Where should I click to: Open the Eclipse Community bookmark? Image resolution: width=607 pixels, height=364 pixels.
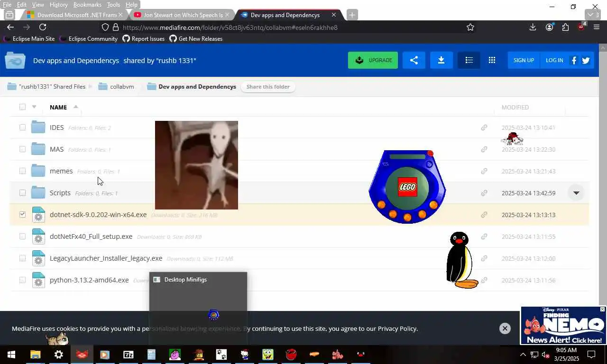coord(89,39)
